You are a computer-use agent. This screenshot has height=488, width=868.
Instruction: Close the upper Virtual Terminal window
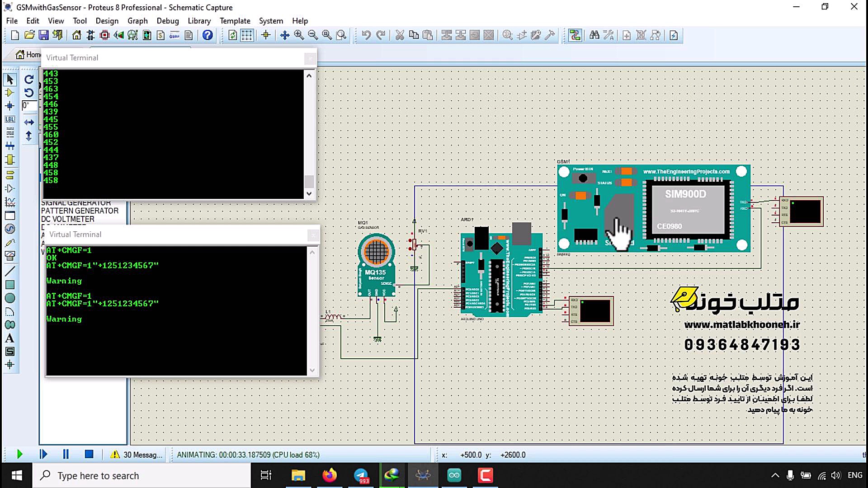(310, 58)
